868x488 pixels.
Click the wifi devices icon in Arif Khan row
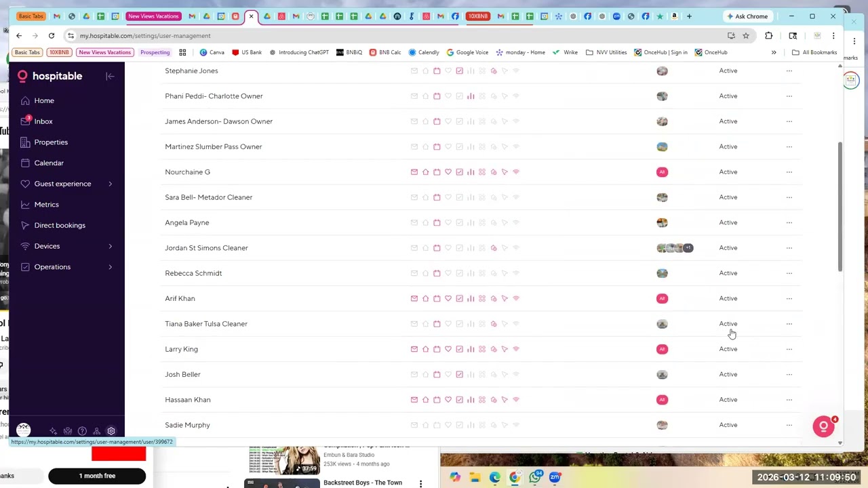click(x=516, y=298)
